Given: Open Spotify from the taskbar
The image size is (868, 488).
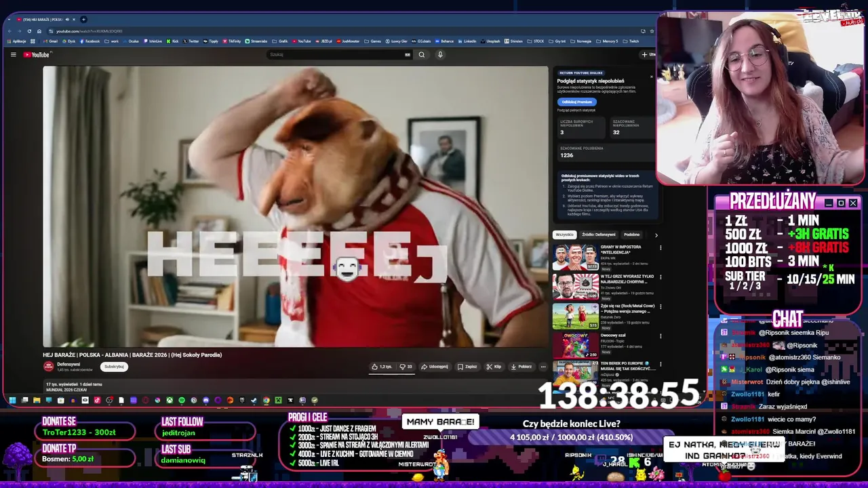Looking at the screenshot, I should tap(181, 401).
